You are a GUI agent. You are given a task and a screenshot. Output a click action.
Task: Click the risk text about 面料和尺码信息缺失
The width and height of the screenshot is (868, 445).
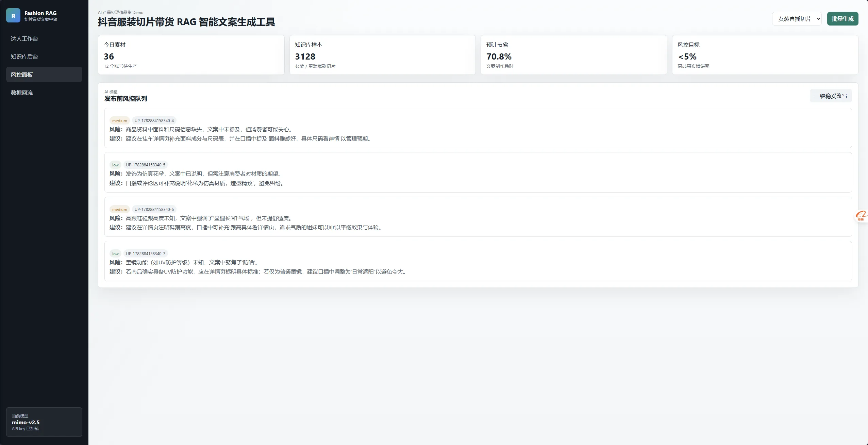202,130
